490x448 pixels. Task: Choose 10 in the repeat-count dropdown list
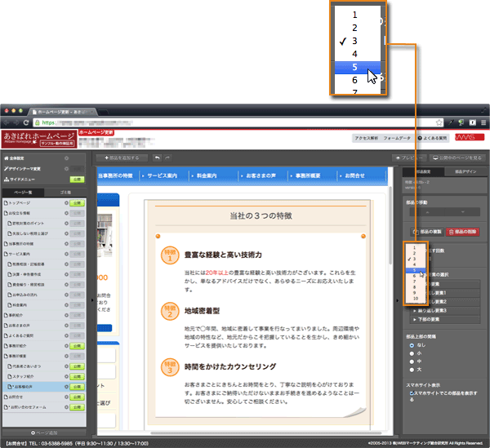pos(416,299)
